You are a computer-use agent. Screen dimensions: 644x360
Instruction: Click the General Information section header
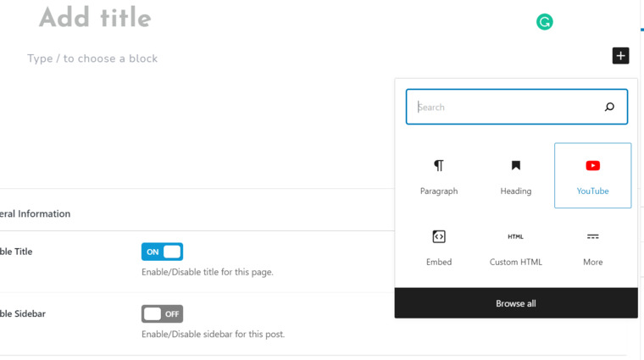[x=36, y=213]
